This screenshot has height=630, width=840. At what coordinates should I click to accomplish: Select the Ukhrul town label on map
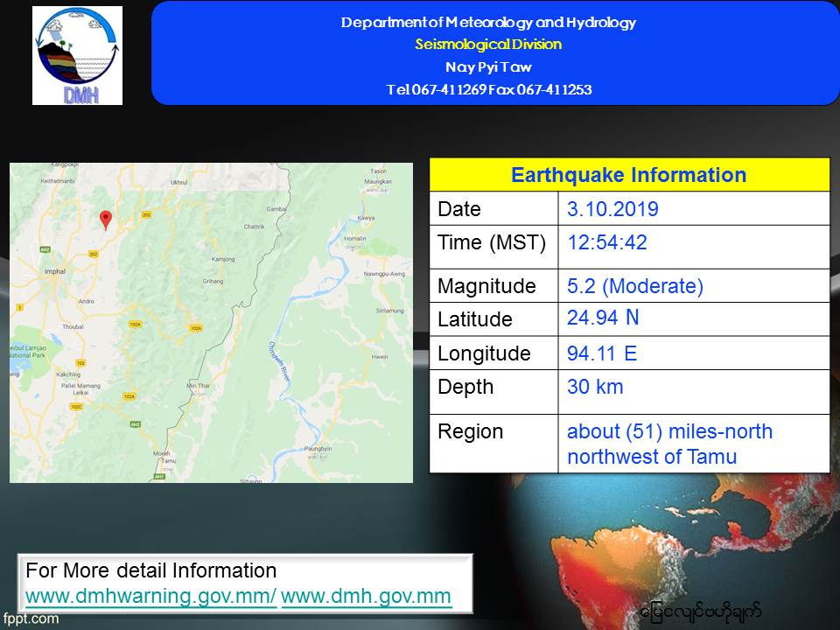point(178,182)
